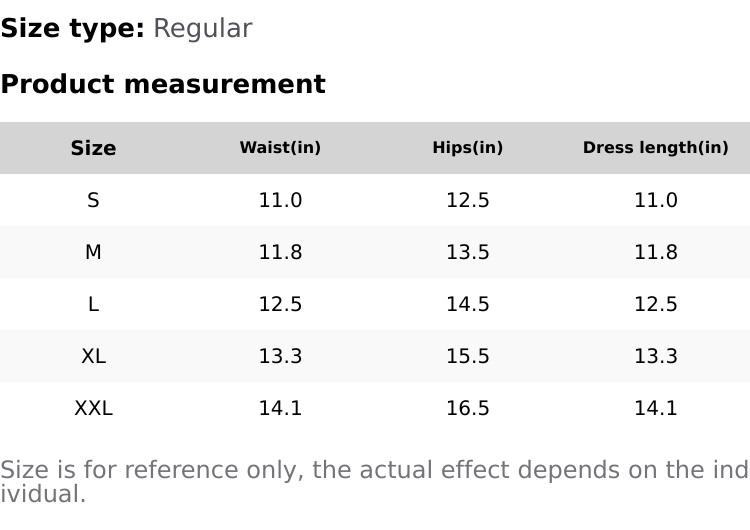Viewport: 750px width, 530px height.
Task: Click the Size column header
Action: tap(93, 148)
